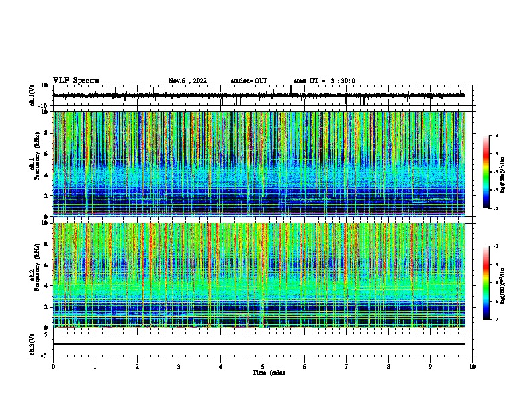The image size is (532, 411).
Task: Click the time axis tick label "1"
Action: (95, 367)
